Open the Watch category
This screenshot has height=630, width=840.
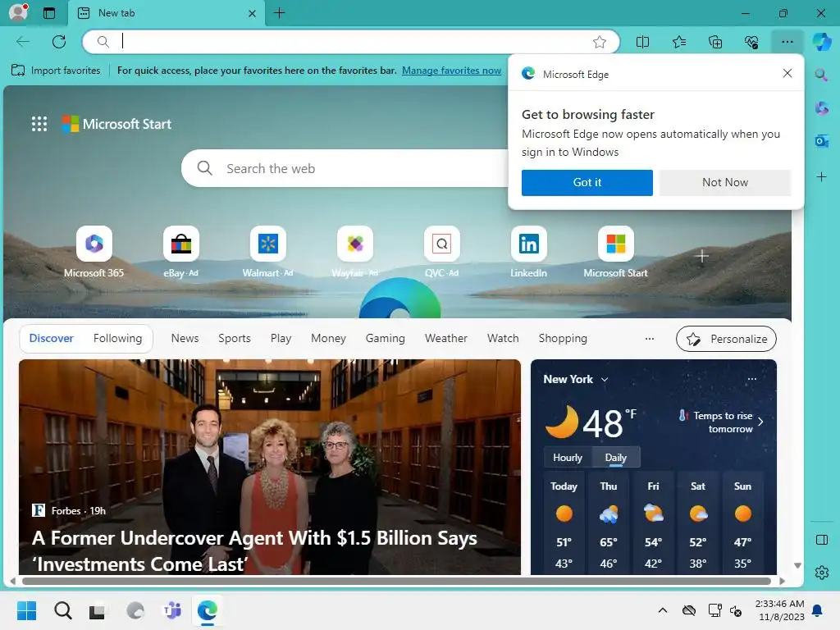(x=503, y=338)
